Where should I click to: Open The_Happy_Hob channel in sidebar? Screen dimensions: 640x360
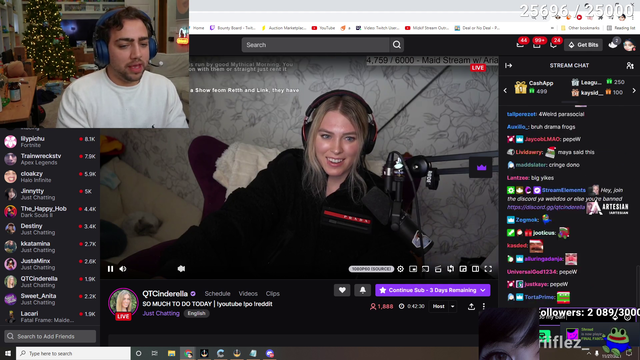[50, 211]
